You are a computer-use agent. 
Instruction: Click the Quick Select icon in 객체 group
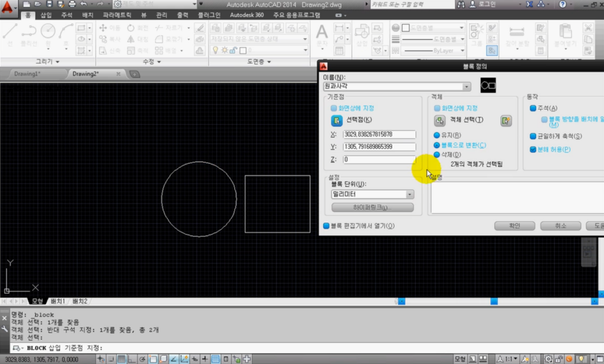coord(505,120)
